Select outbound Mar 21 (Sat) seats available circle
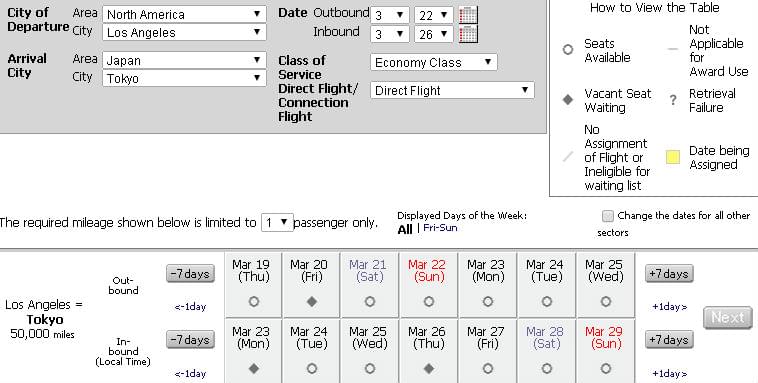 (x=370, y=302)
